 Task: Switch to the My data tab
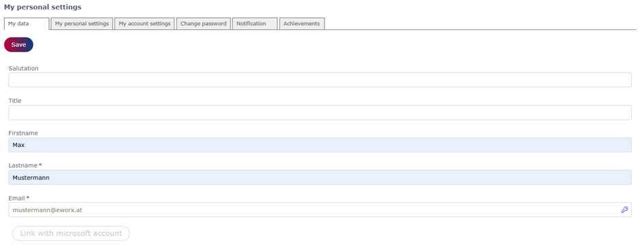27,24
